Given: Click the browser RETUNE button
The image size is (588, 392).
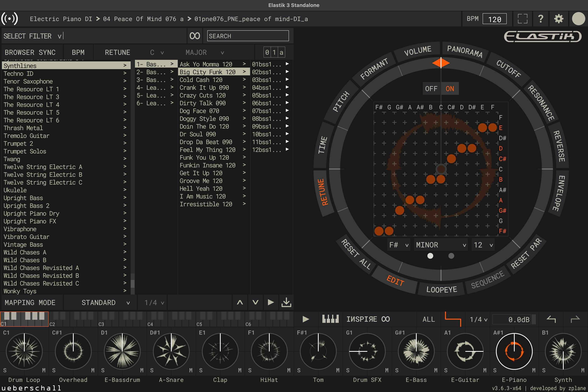Looking at the screenshot, I should (x=117, y=52).
